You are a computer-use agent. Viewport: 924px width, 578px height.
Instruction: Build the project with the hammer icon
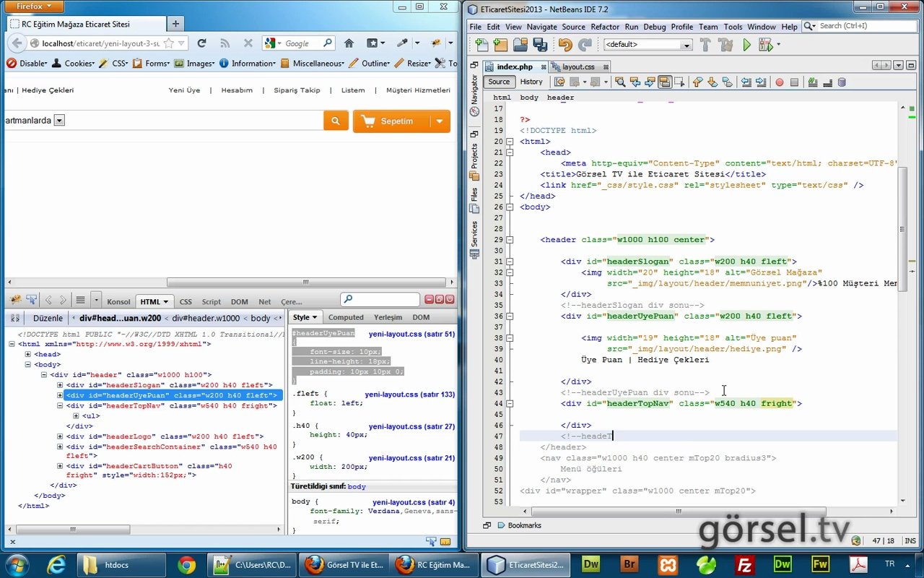pos(705,45)
